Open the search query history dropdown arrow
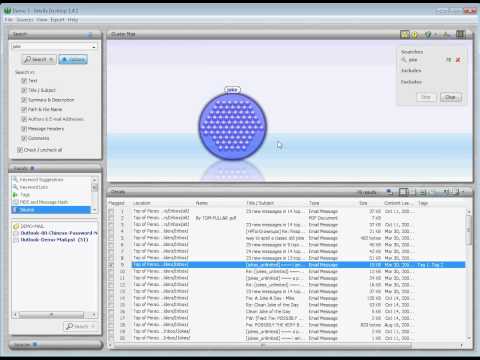This screenshot has width=480, height=360. [x=94, y=47]
